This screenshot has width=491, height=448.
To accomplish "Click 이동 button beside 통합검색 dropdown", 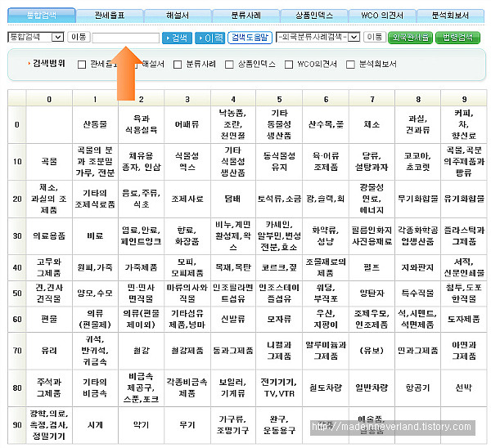I will tap(79, 38).
